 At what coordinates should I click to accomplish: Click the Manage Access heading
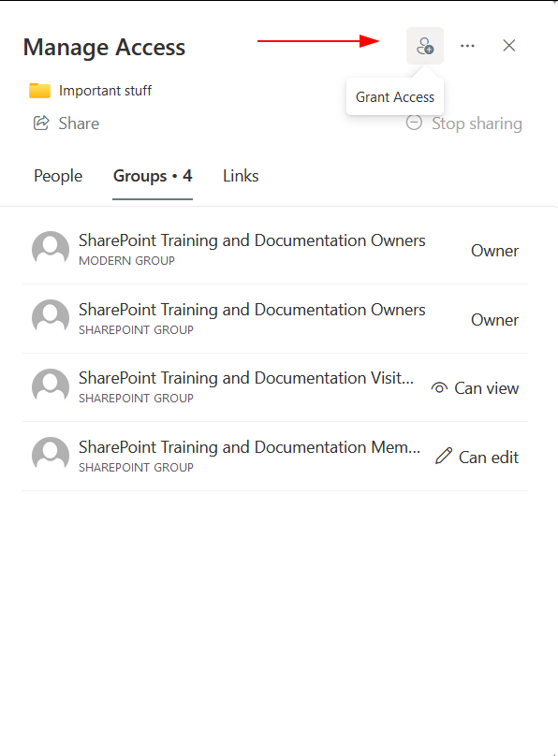coord(104,47)
